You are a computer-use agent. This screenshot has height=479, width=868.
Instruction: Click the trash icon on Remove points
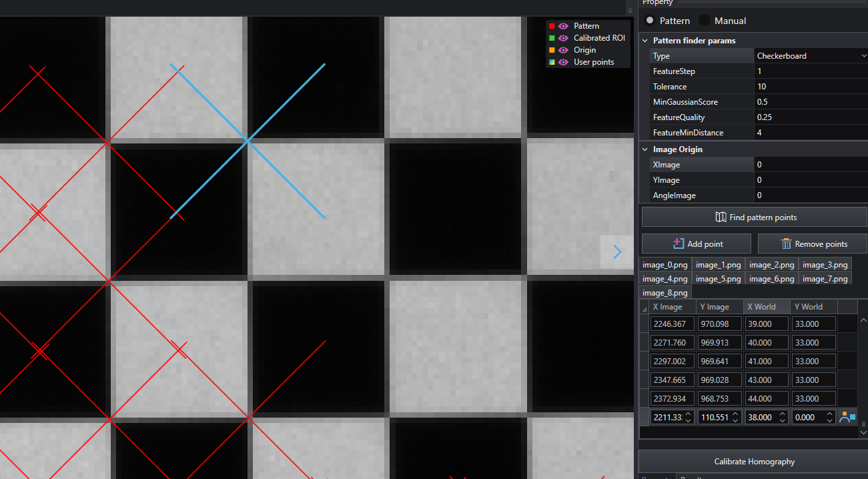pos(786,244)
